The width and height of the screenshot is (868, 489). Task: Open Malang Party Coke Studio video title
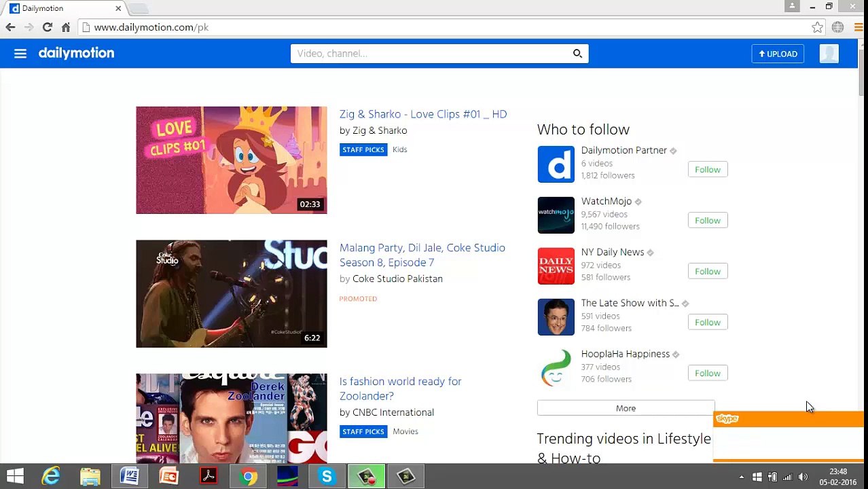click(422, 255)
